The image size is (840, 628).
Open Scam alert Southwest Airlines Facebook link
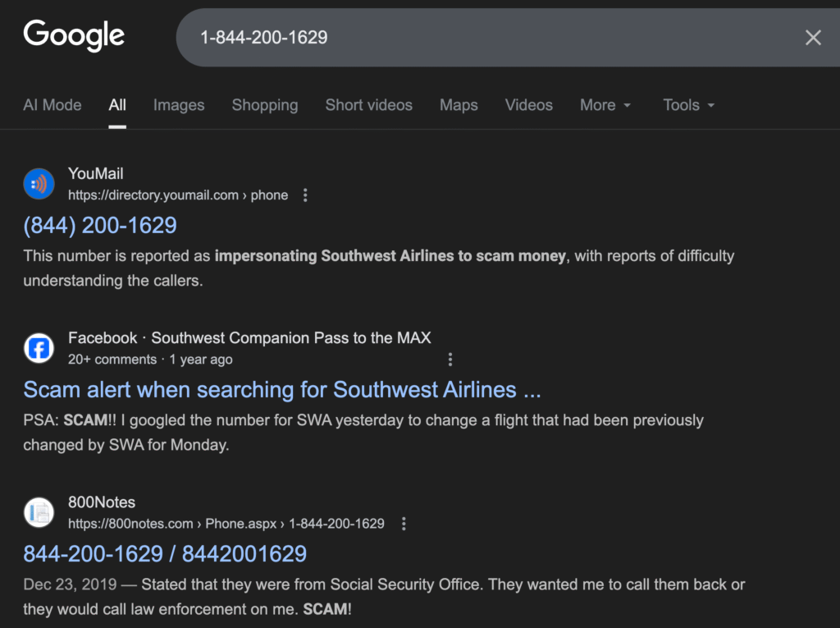[x=281, y=389]
